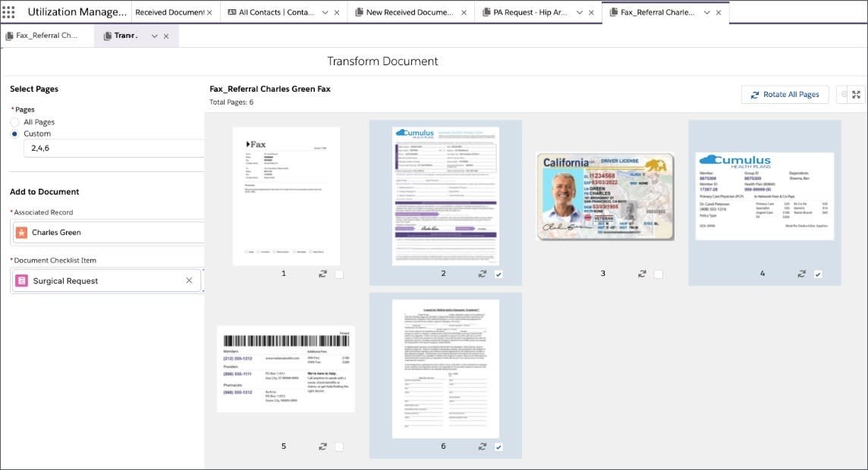
Task: Close the Received Documents tab
Action: pyautogui.click(x=209, y=12)
